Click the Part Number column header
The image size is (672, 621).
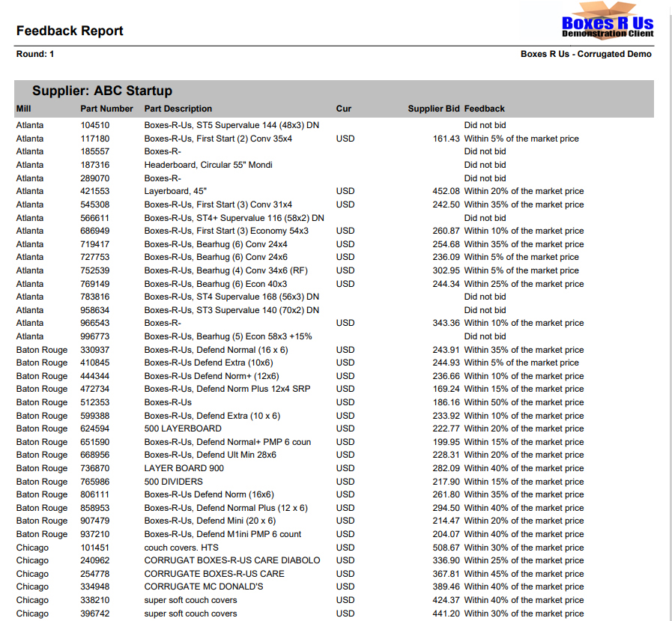106,109
